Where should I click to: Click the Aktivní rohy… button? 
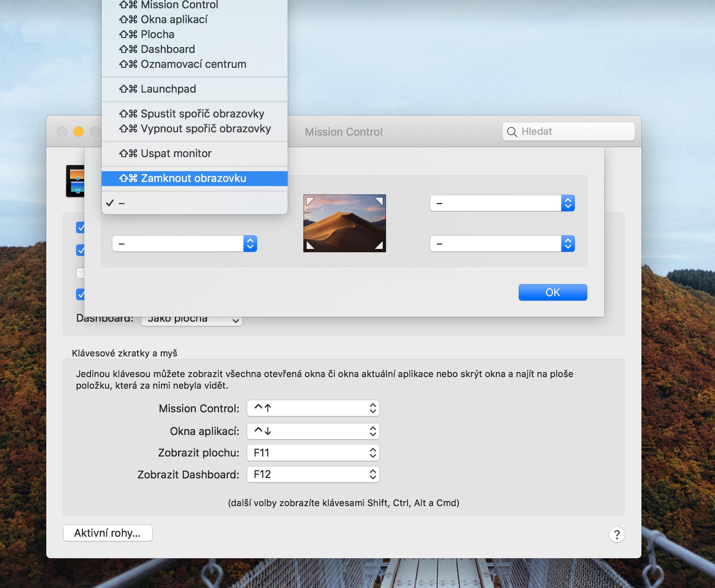pyautogui.click(x=107, y=533)
